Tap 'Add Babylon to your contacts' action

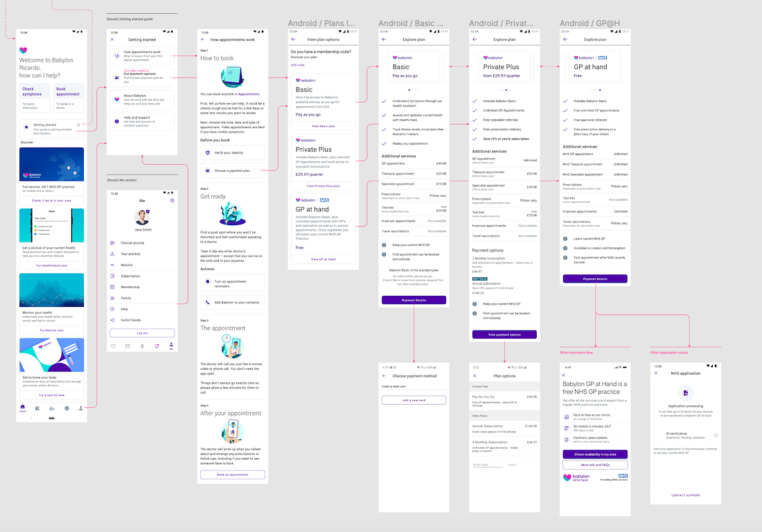(233, 302)
